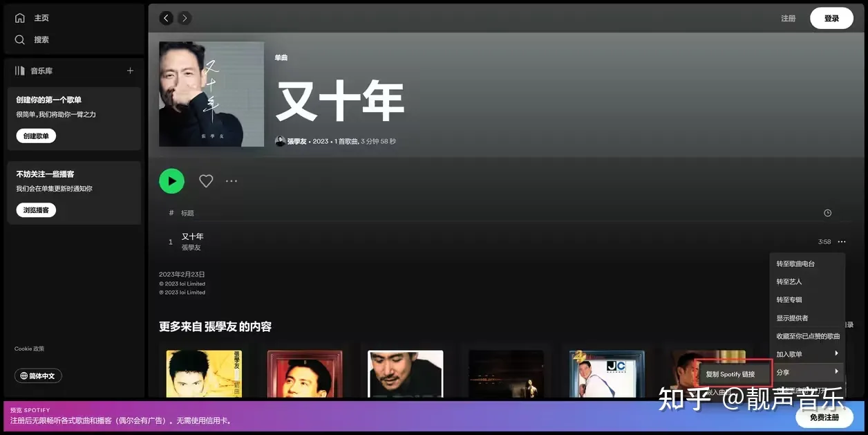
Task: Click the track number 1 on the row
Action: tap(171, 242)
